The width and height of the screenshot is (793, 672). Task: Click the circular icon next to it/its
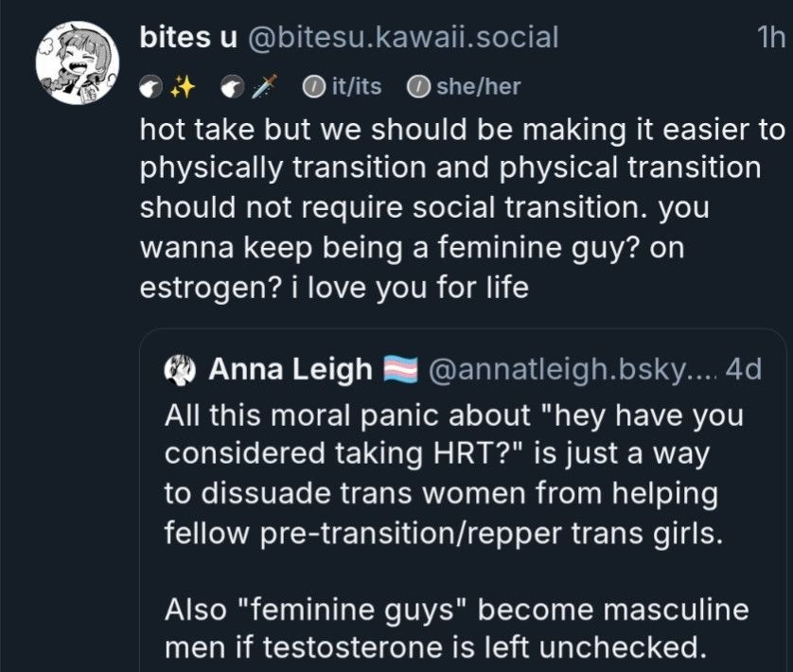coord(314,86)
